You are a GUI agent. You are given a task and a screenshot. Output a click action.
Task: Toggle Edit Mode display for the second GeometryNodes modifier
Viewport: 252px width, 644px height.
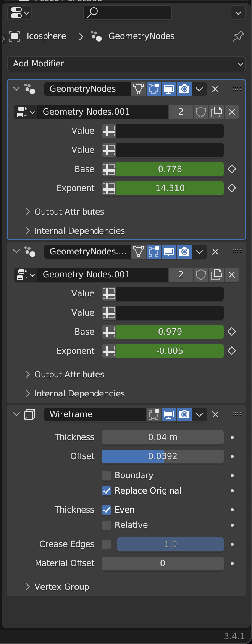[x=154, y=252]
